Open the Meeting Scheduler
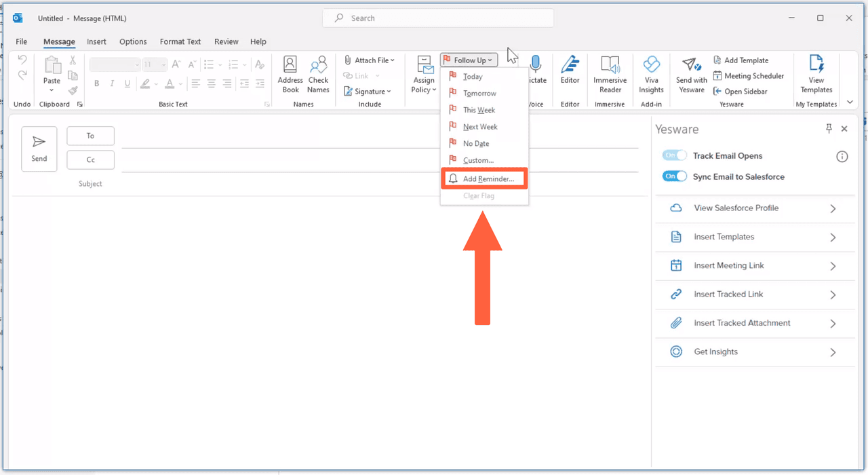 click(749, 76)
